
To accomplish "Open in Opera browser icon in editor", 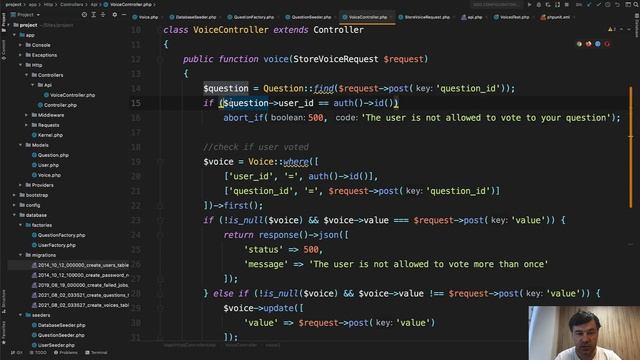I will (607, 44).
